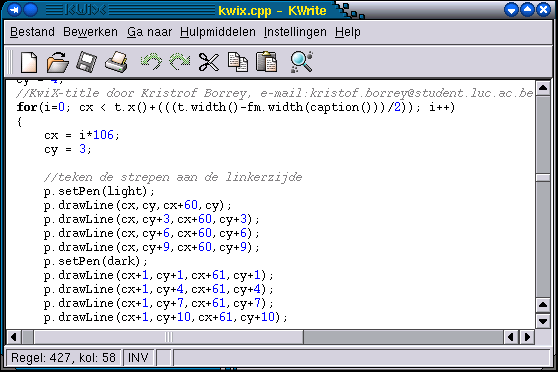Click the left arrow at the left end of the horizontal scrollbar
The image size is (558, 372).
point(14,337)
